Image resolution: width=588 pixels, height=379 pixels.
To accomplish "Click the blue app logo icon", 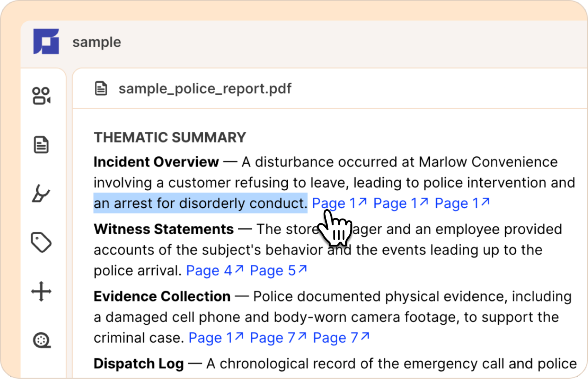I will click(x=46, y=41).
